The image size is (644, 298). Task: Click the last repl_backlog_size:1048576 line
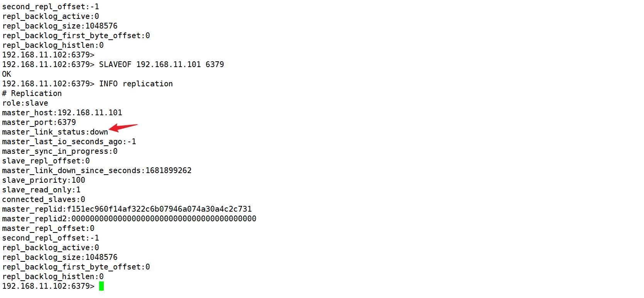point(60,257)
